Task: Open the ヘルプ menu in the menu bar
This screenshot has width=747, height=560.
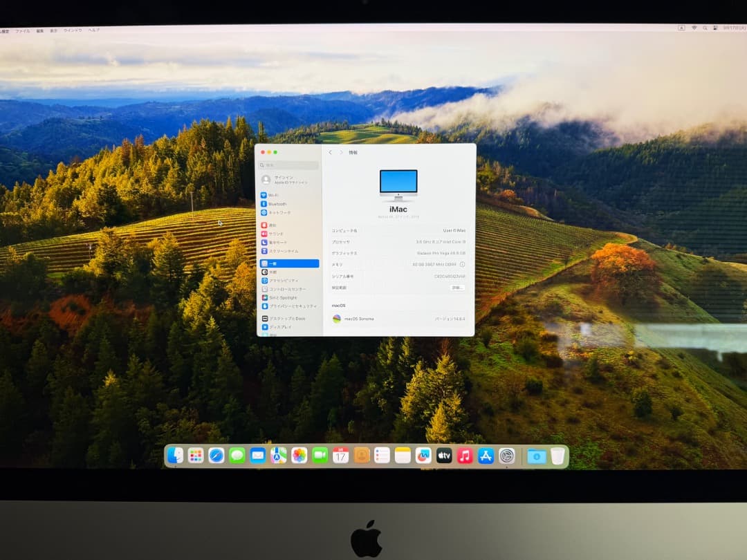Action: click(x=91, y=30)
